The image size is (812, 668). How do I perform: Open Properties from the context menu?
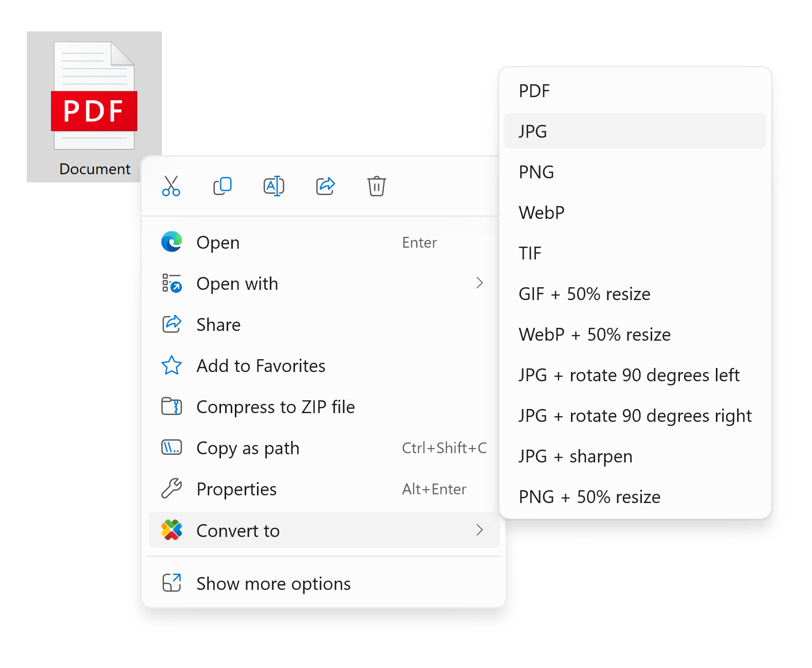click(236, 489)
